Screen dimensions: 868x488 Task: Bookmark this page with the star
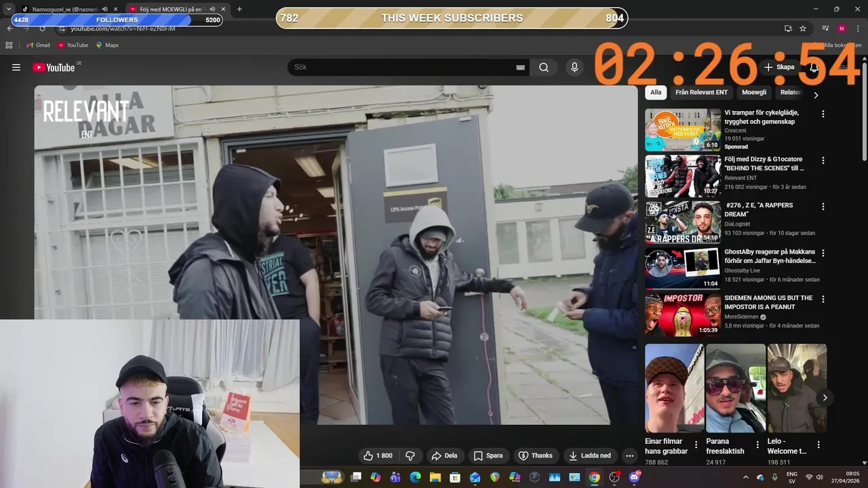[x=803, y=28]
